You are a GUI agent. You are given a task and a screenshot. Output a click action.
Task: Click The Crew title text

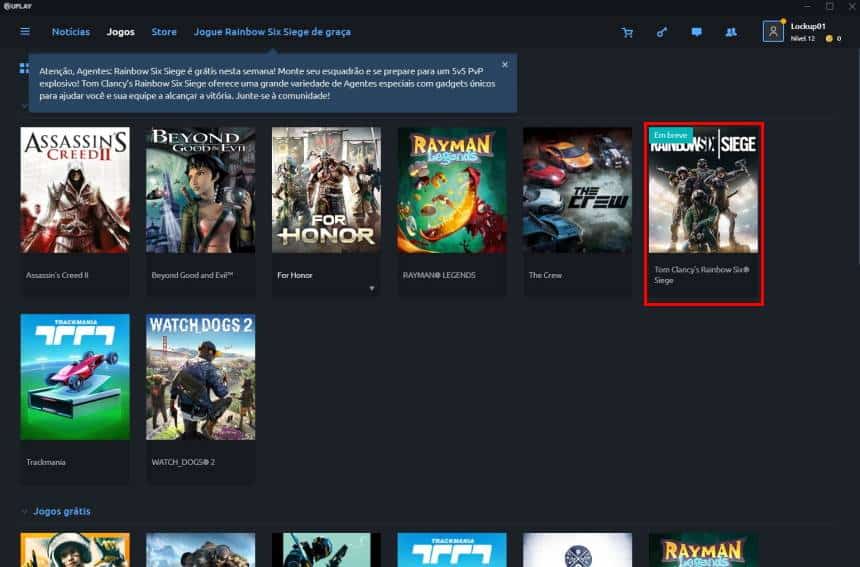(x=545, y=275)
